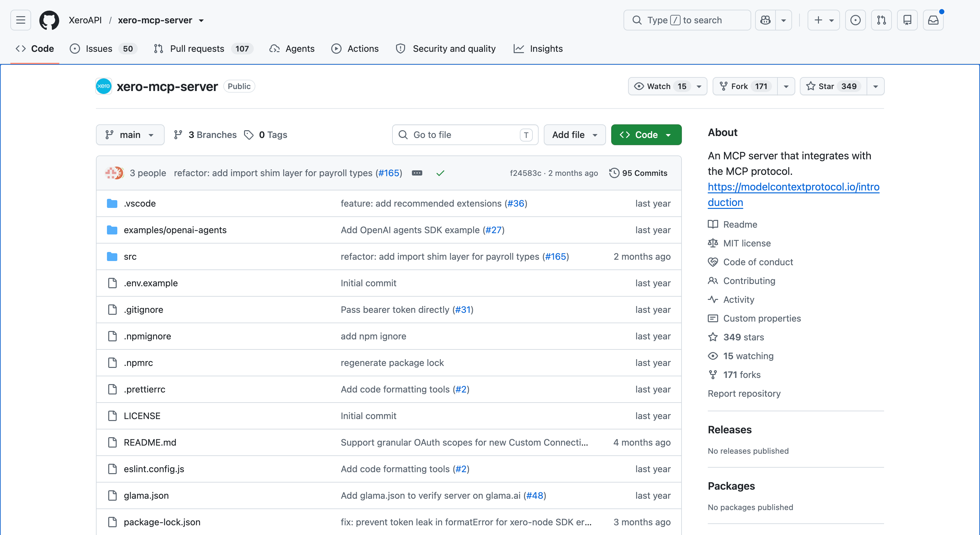Go to the XeroAPI organization
The height and width of the screenshot is (535, 980).
pyautogui.click(x=85, y=20)
